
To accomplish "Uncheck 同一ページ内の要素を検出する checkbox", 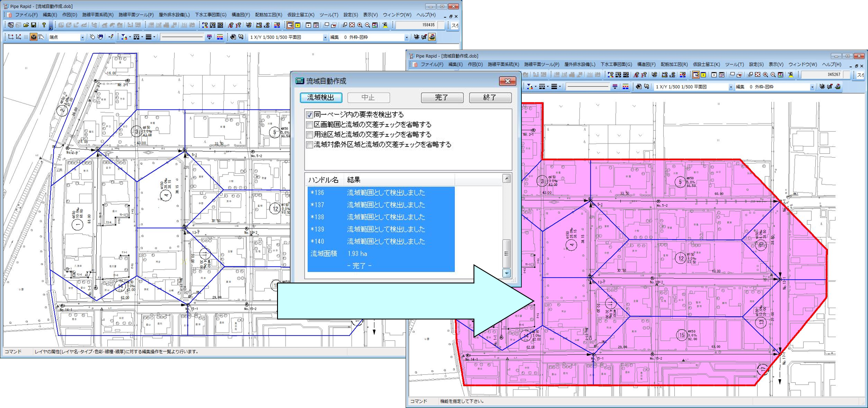I will coord(309,115).
